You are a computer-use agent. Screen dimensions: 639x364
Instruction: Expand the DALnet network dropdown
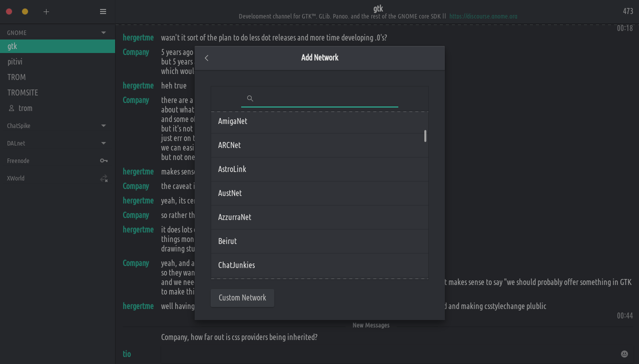coord(104,143)
